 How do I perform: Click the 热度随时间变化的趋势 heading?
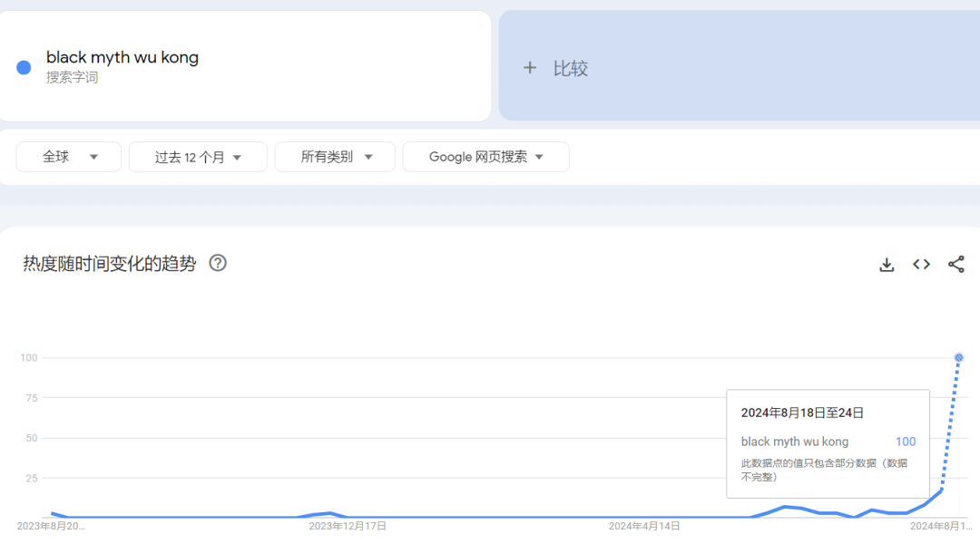tap(110, 264)
